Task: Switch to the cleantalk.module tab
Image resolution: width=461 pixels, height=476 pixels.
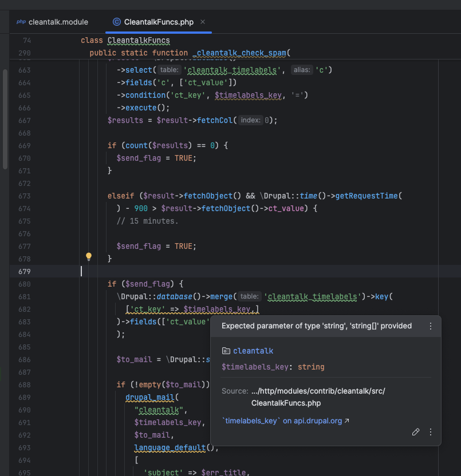Action: 58,22
